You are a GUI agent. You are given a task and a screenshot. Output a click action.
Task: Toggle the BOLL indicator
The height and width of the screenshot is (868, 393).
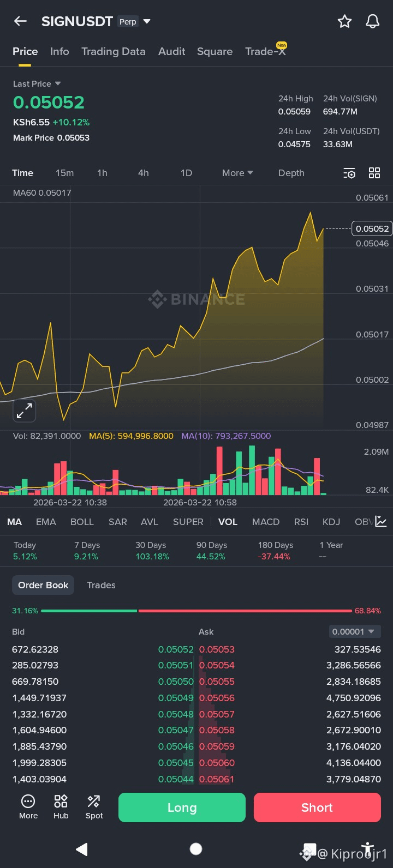(x=82, y=522)
